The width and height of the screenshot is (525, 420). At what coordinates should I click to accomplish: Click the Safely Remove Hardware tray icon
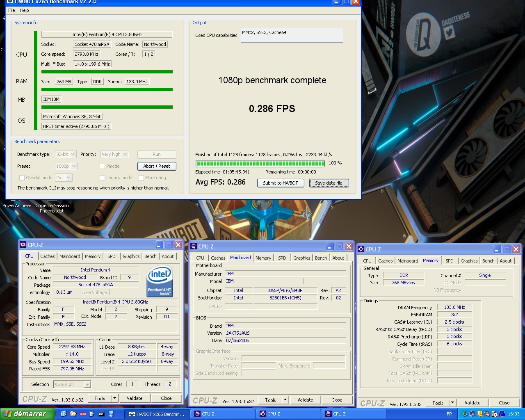[x=465, y=414]
